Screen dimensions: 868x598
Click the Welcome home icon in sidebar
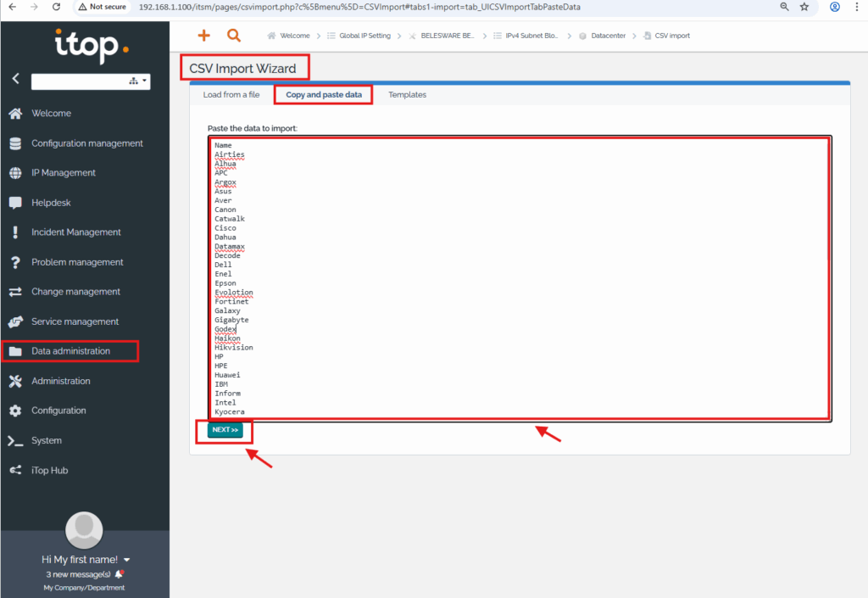click(15, 114)
